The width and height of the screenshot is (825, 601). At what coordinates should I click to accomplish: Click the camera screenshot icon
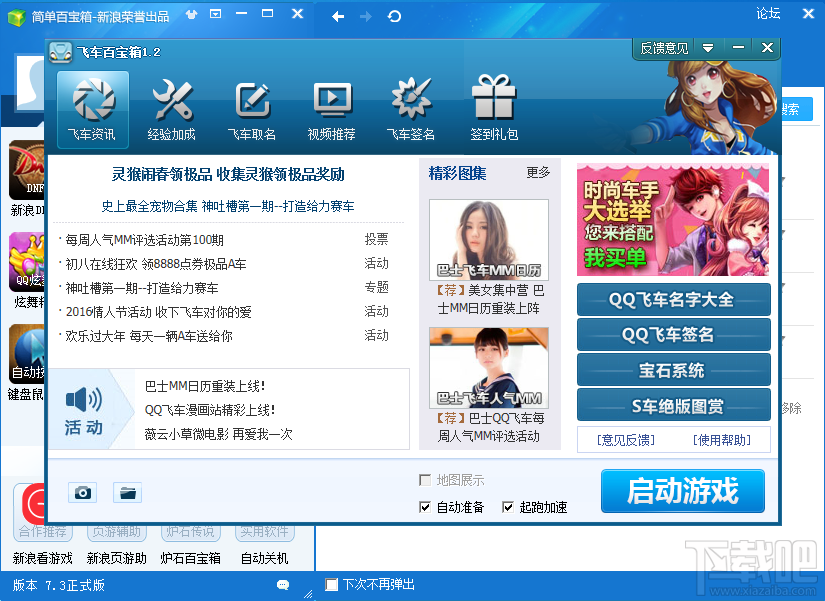[x=83, y=493]
